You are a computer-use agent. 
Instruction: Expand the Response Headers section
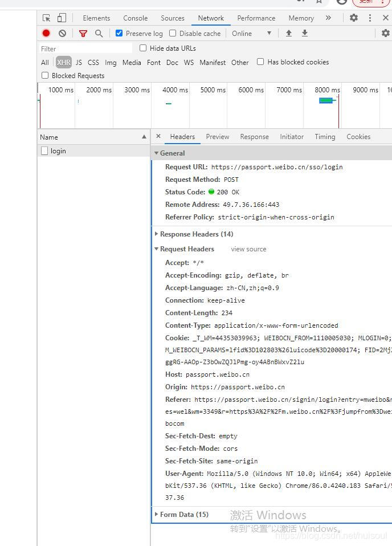pos(196,234)
